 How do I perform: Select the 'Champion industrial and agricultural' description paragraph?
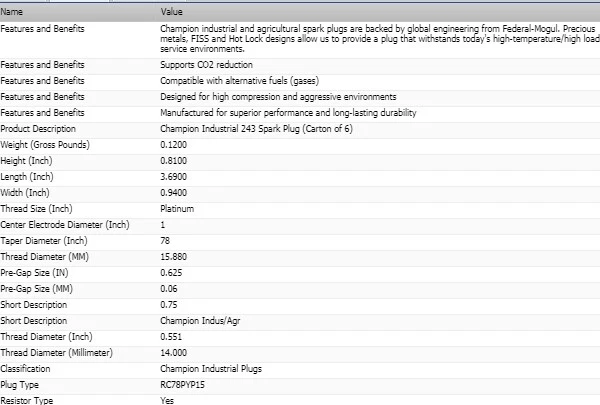[380, 39]
